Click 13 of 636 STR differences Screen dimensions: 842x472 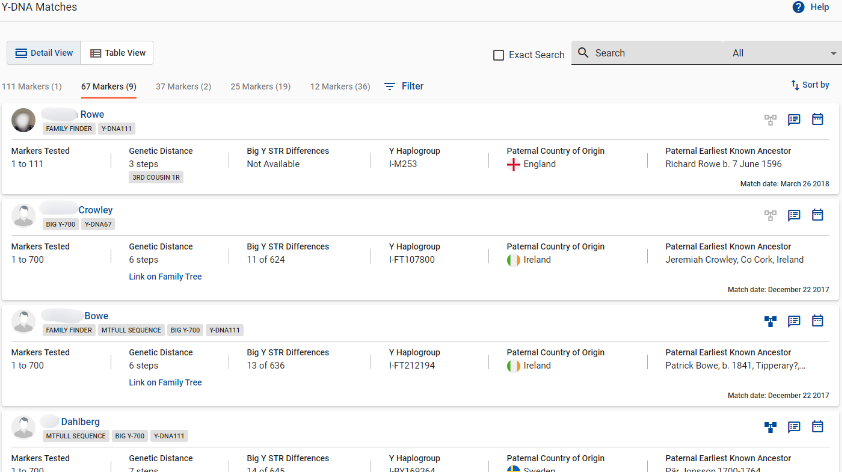coord(266,365)
